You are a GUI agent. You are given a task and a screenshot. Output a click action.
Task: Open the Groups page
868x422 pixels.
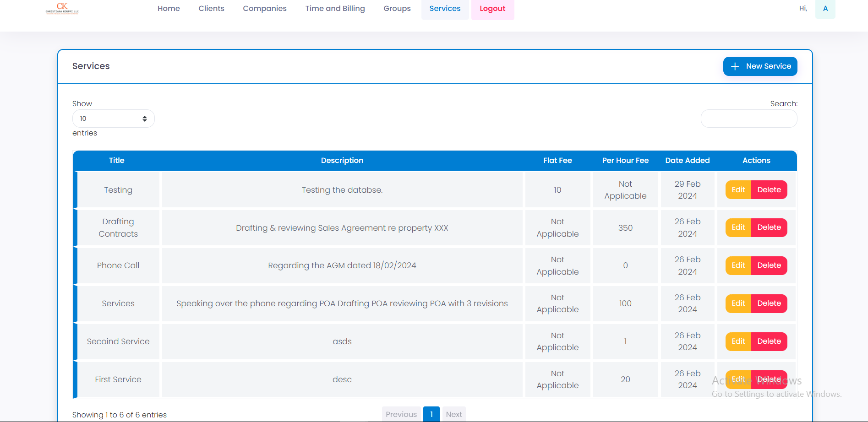tap(397, 9)
